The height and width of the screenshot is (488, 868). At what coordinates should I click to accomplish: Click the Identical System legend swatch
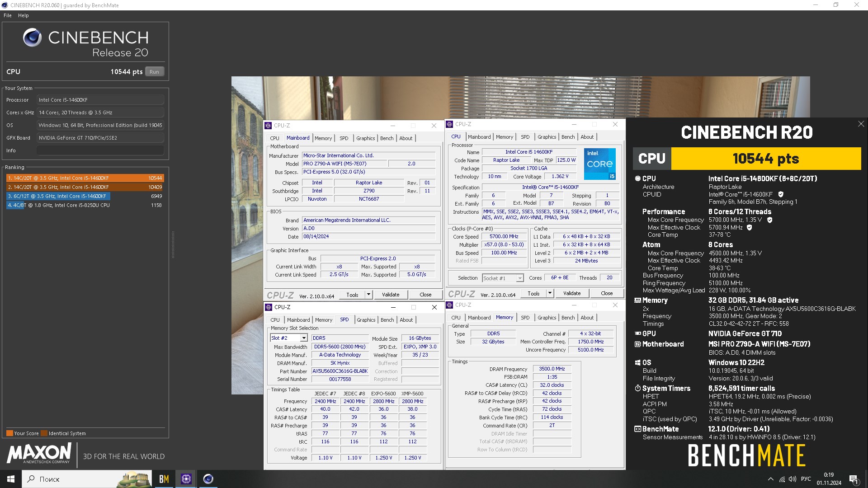coord(44,433)
